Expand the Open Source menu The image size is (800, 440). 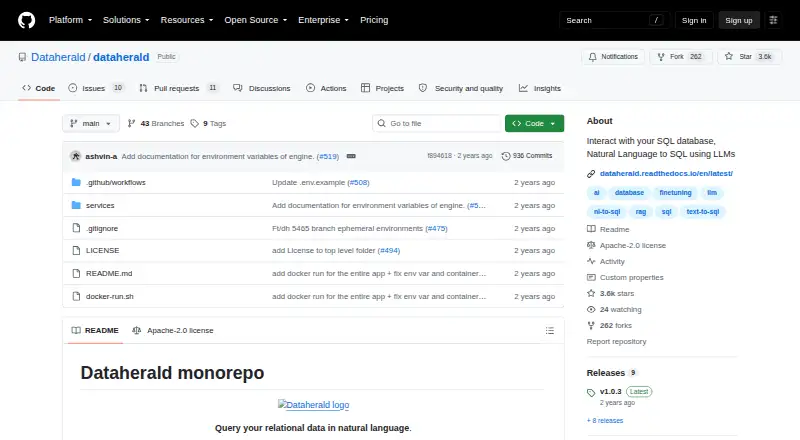(256, 20)
